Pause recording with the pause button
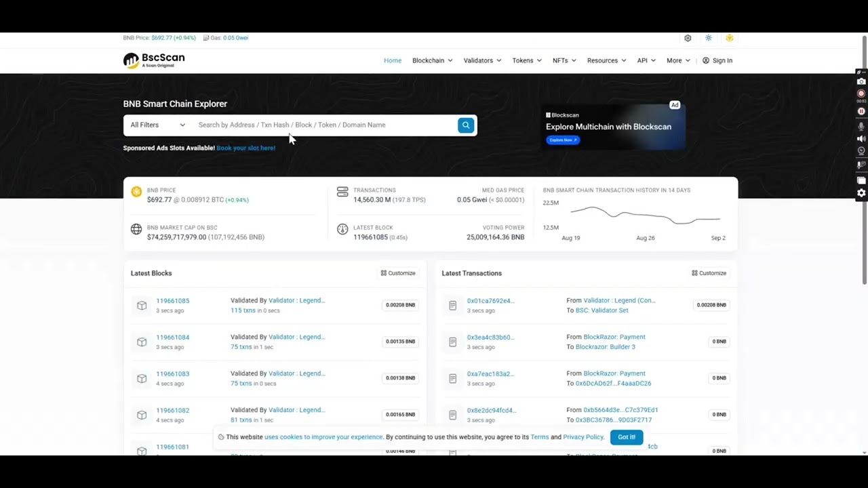This screenshot has width=868, height=488. (x=861, y=111)
